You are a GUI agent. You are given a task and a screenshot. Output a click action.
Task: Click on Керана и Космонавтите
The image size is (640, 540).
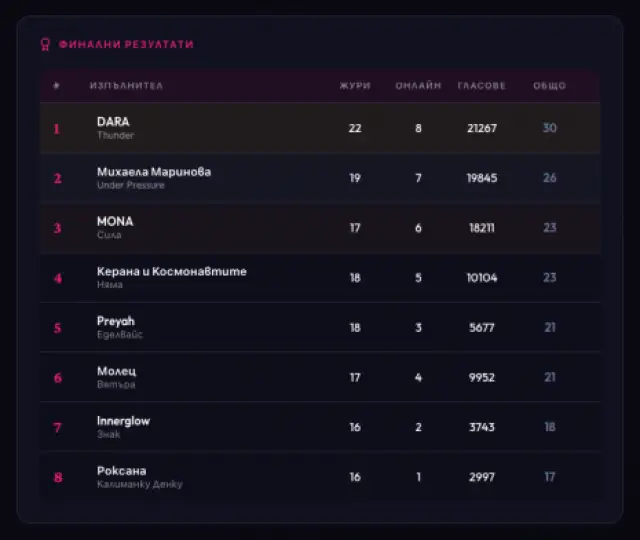(171, 271)
